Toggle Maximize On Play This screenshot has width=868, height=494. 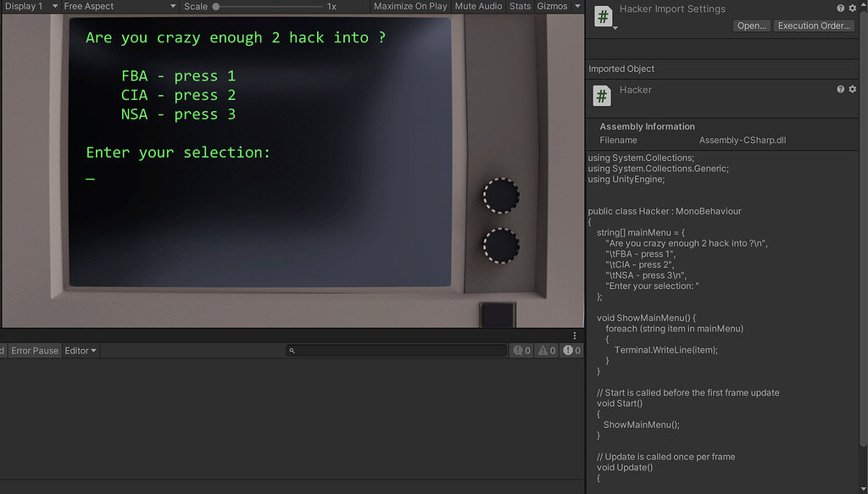pyautogui.click(x=410, y=6)
